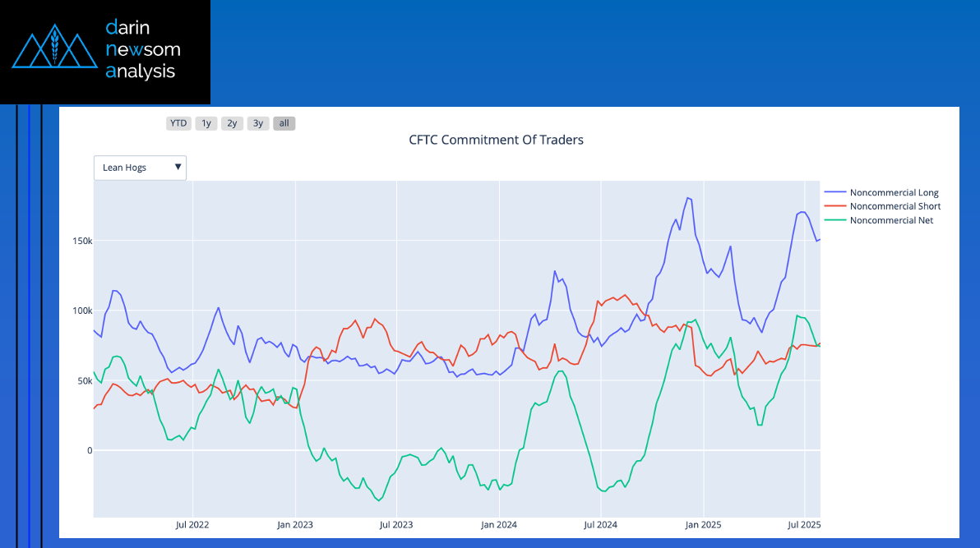Click the Jul 2022 x-axis label
Screen dimensions: 980x548
coord(192,524)
